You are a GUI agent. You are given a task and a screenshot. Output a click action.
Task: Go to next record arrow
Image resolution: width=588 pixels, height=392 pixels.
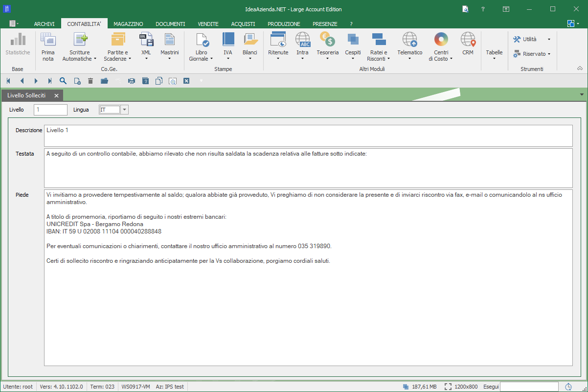pyautogui.click(x=36, y=81)
